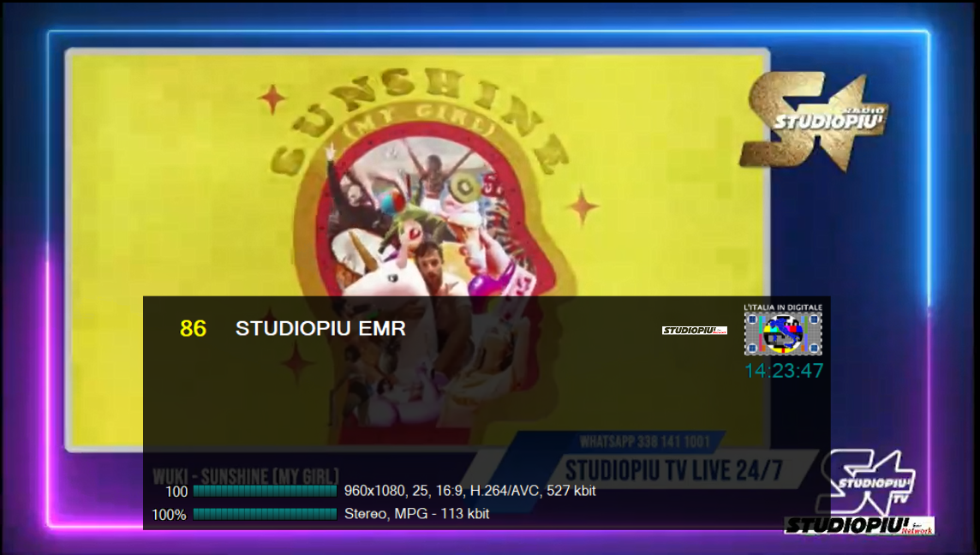The height and width of the screenshot is (555, 980).
Task: Click the signal strength value 100
Action: click(176, 492)
